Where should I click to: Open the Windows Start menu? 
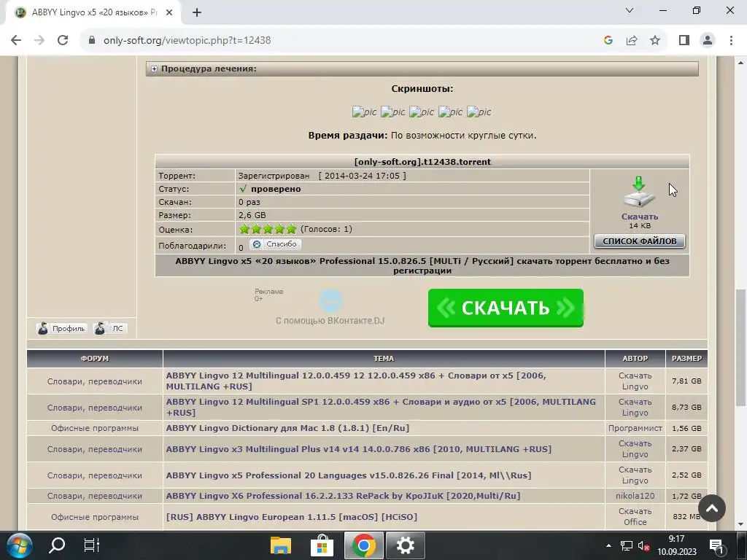point(20,545)
